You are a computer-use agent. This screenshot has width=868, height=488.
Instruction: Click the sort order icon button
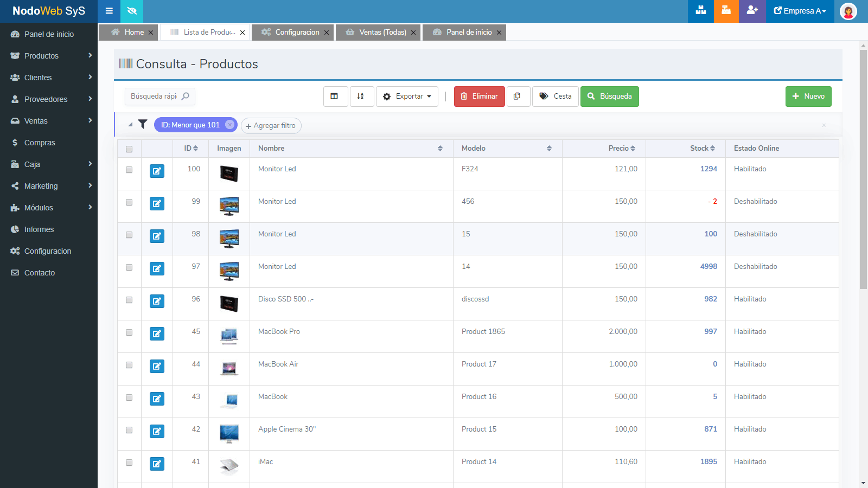coord(361,97)
